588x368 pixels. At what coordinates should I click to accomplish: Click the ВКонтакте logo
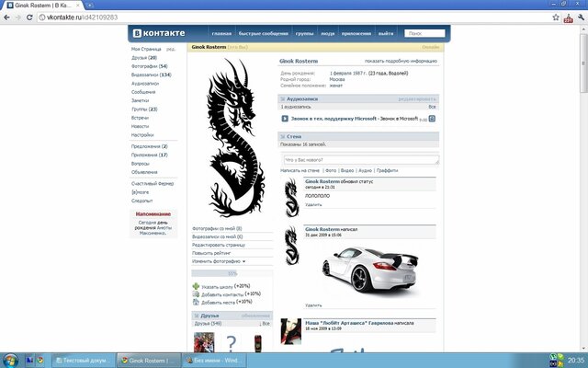click(159, 33)
